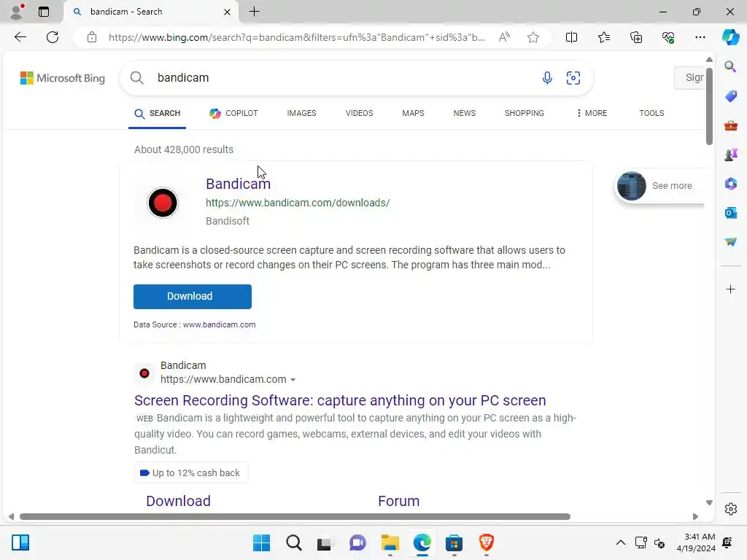This screenshot has width=747, height=560.
Task: Open Collections
Action: (636, 37)
